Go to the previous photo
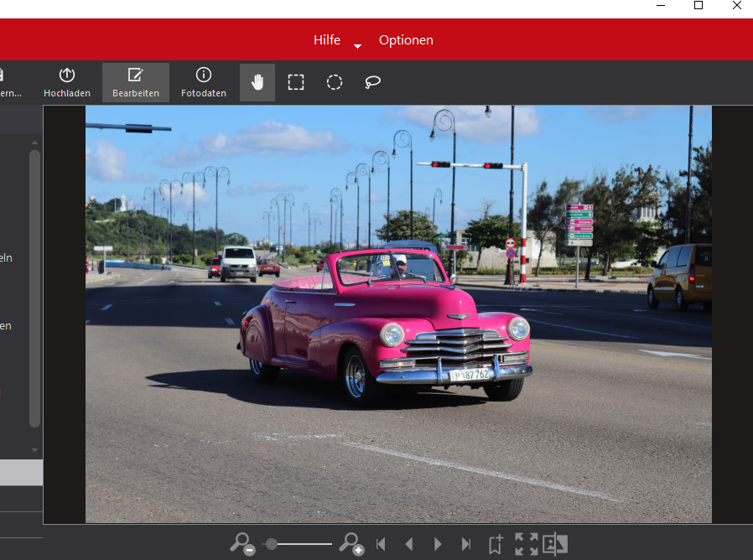This screenshot has height=560, width=753. click(x=409, y=544)
